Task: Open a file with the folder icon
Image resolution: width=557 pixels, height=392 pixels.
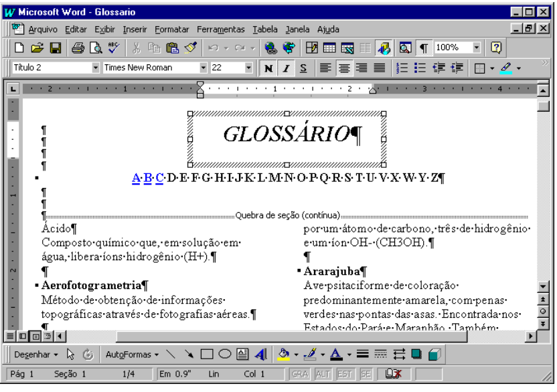Action: point(37,47)
